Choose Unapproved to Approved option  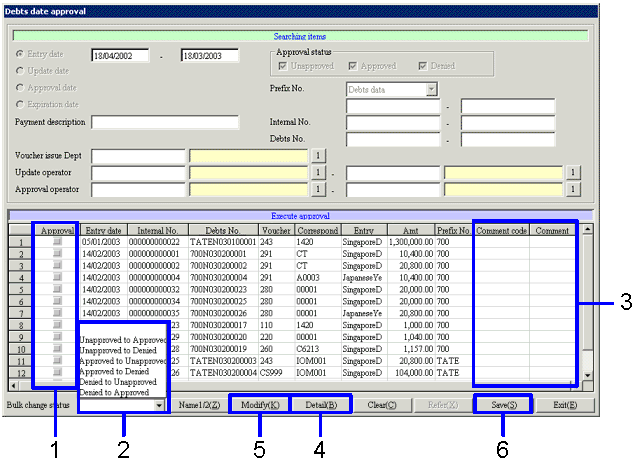[123, 340]
